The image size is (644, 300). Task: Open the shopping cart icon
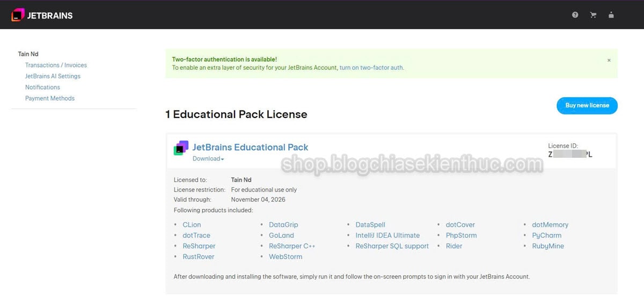(x=593, y=15)
